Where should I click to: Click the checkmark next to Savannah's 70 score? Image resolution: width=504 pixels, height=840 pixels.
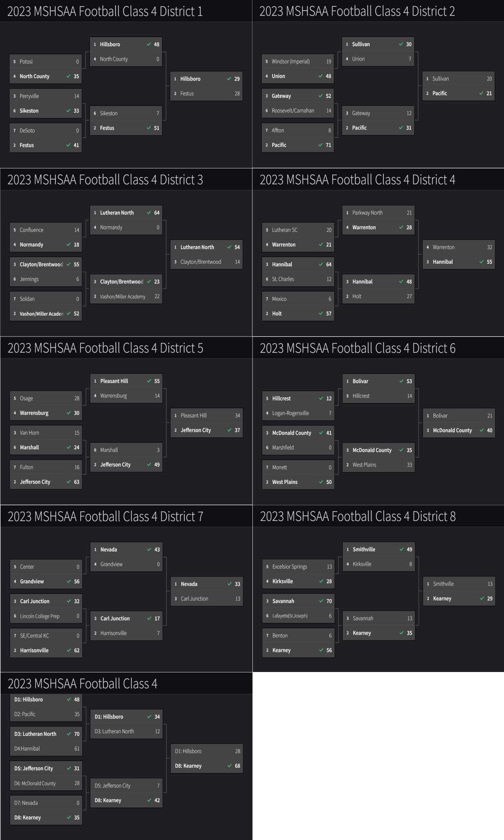tap(321, 601)
